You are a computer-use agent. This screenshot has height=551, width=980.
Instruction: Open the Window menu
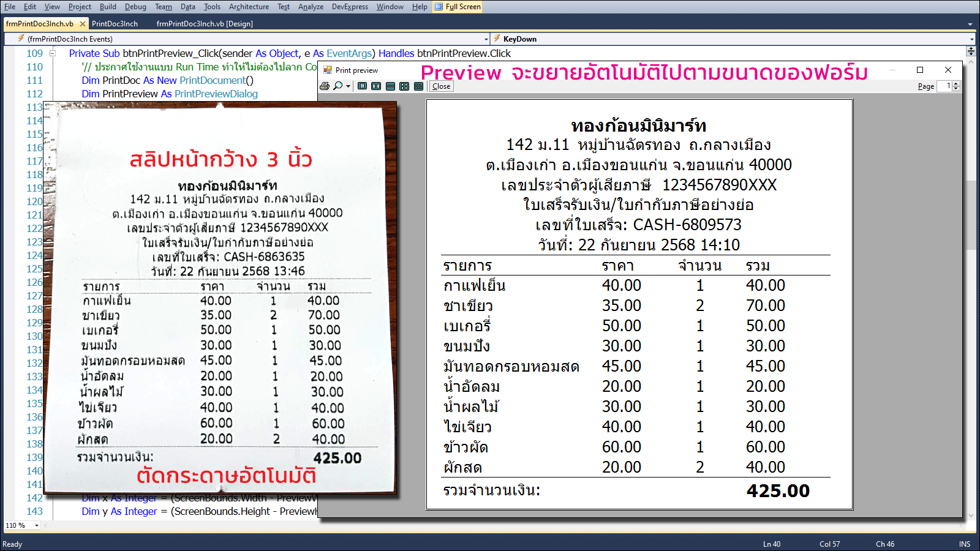pos(390,7)
